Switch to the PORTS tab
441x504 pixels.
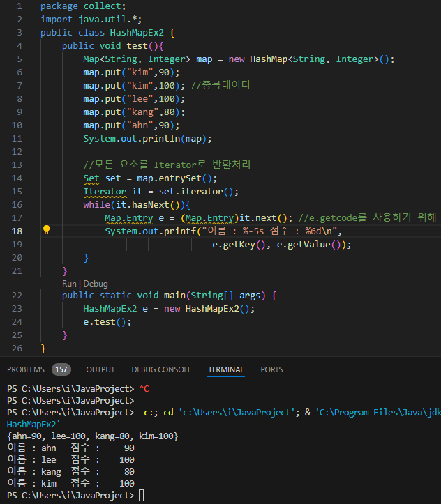(271, 369)
